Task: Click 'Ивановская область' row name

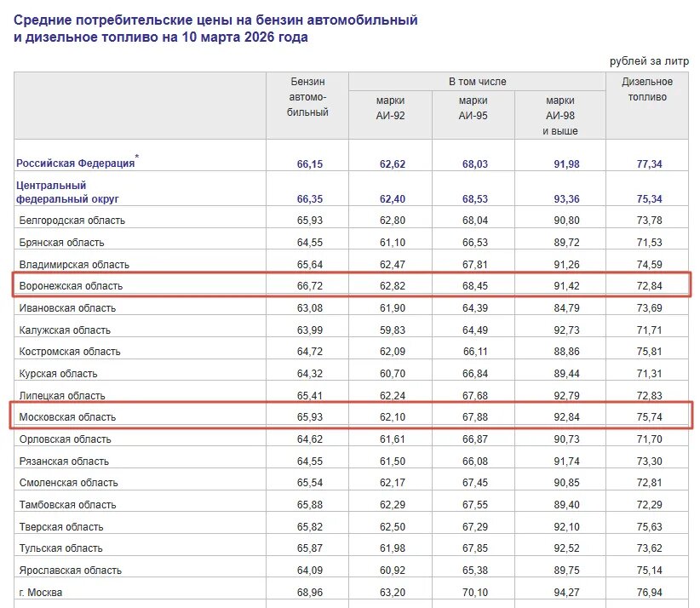Action: (67, 308)
